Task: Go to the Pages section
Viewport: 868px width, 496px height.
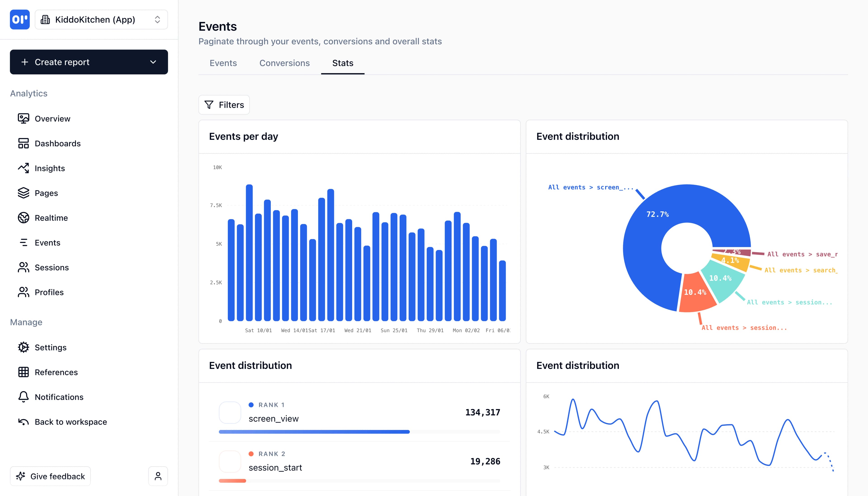Action: (x=46, y=193)
